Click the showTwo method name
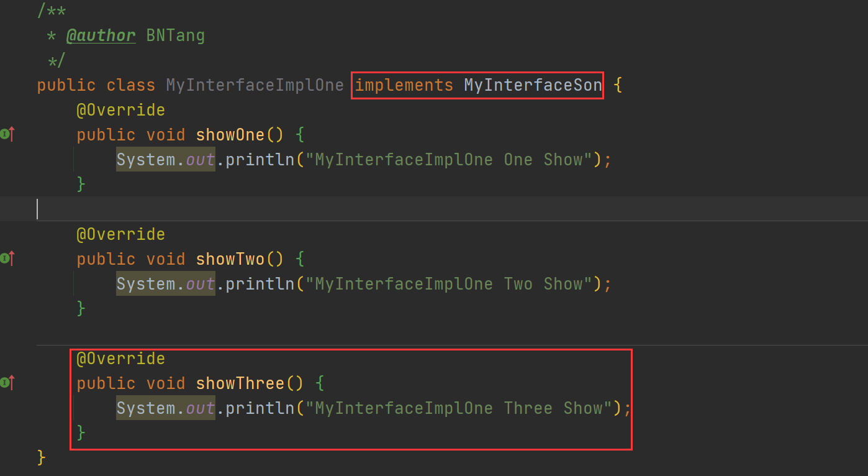This screenshot has width=868, height=476. 230,259
